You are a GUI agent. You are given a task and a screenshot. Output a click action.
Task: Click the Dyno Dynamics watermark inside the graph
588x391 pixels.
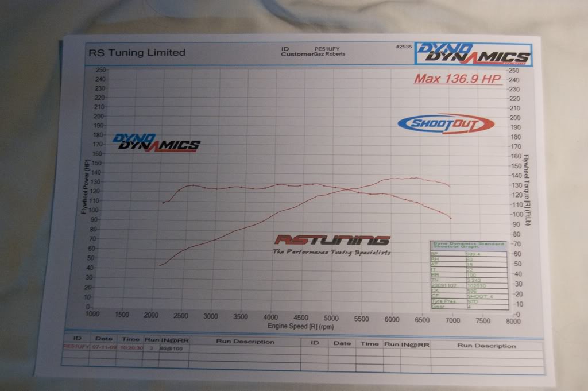156,142
